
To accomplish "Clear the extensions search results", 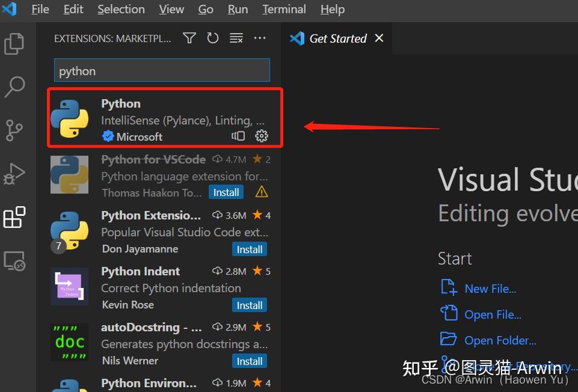I will coord(236,37).
